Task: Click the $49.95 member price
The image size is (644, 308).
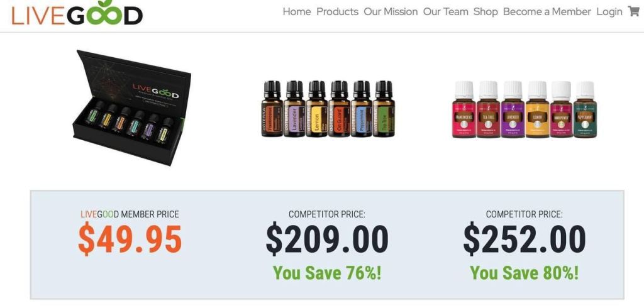Action: pyautogui.click(x=130, y=239)
